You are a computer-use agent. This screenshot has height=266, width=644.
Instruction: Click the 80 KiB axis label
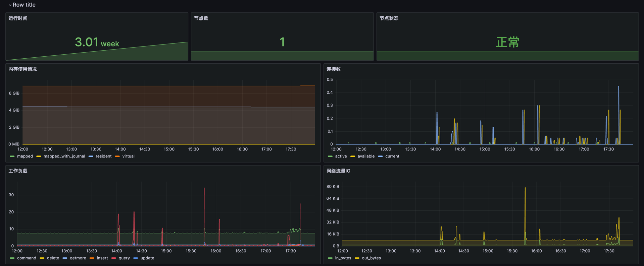coord(333,186)
